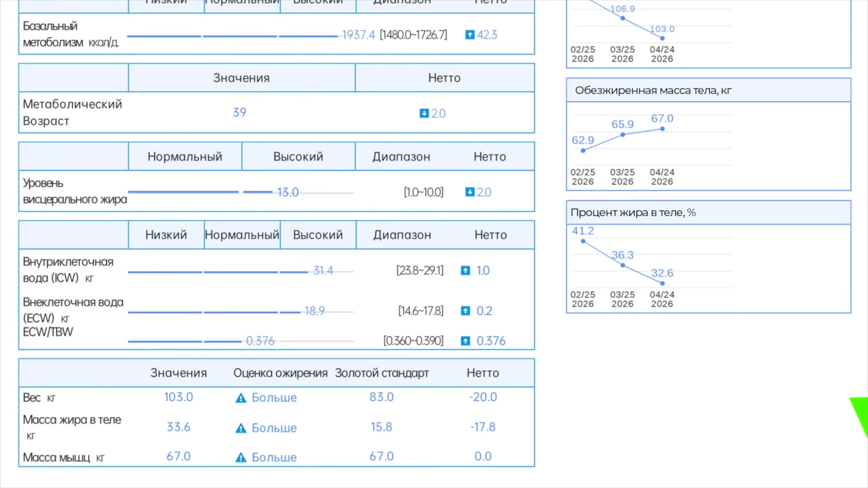Image resolution: width=868 pixels, height=488 pixels.
Task: Click the netto value 0.0 for Масса мышц
Action: coord(483,456)
